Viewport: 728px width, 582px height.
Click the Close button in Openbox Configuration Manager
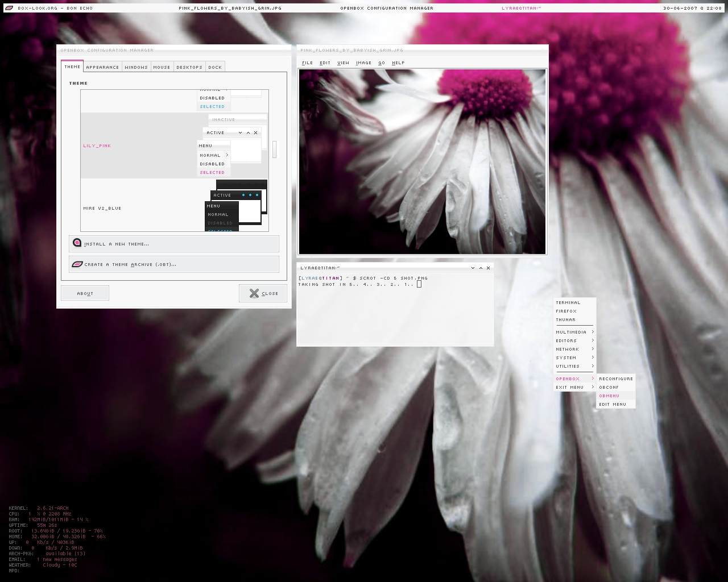263,293
